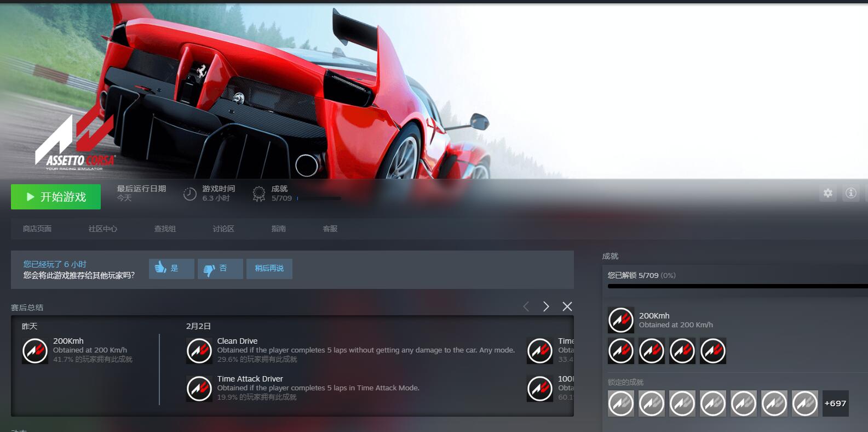This screenshot has width=868, height=432.
Task: Click the Time Attack Driver title
Action: click(x=250, y=379)
